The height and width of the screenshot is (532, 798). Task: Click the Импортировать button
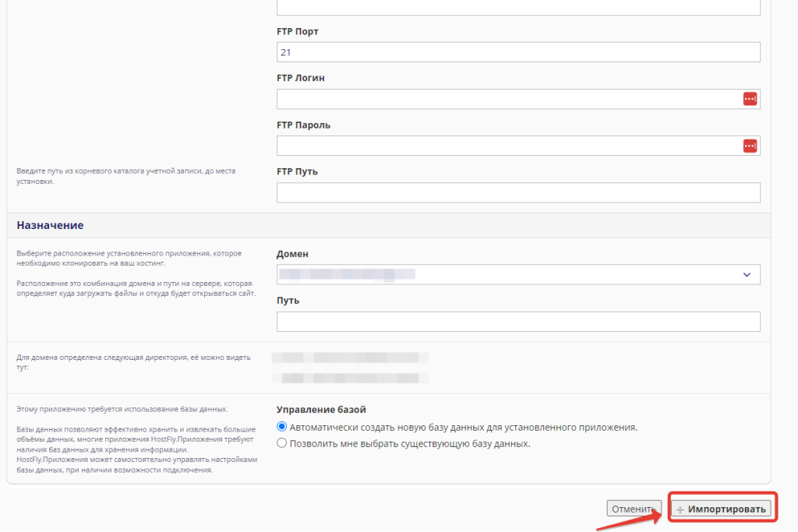click(x=721, y=509)
